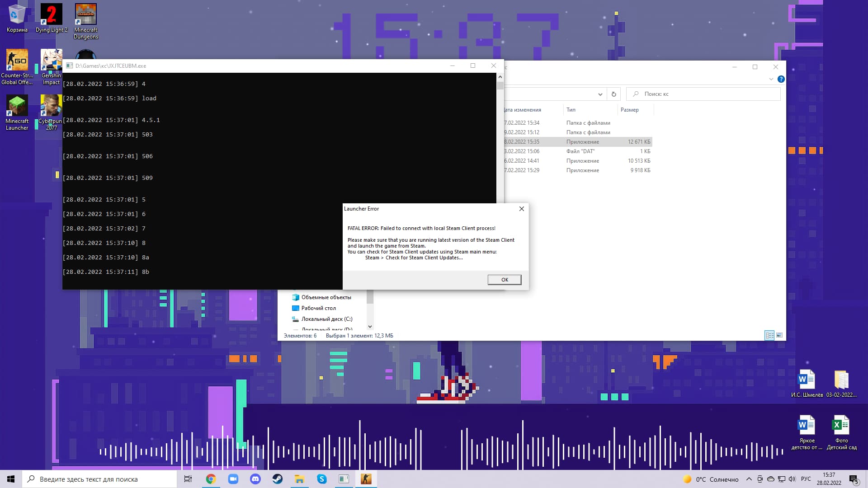Select the folder row dated 02.2022 15:34
Viewport: 868px width, 488px height.
(x=578, y=123)
